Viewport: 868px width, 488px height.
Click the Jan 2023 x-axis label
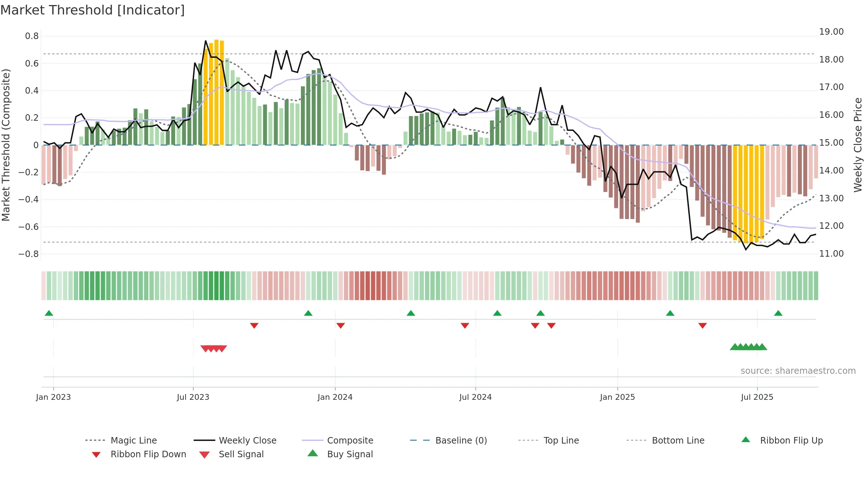tap(54, 397)
